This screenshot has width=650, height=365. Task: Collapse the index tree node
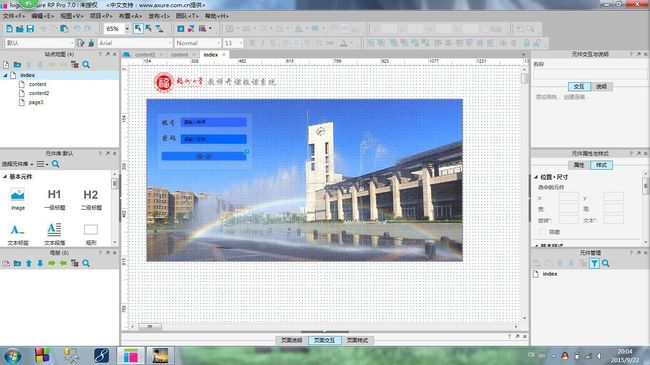click(x=5, y=75)
